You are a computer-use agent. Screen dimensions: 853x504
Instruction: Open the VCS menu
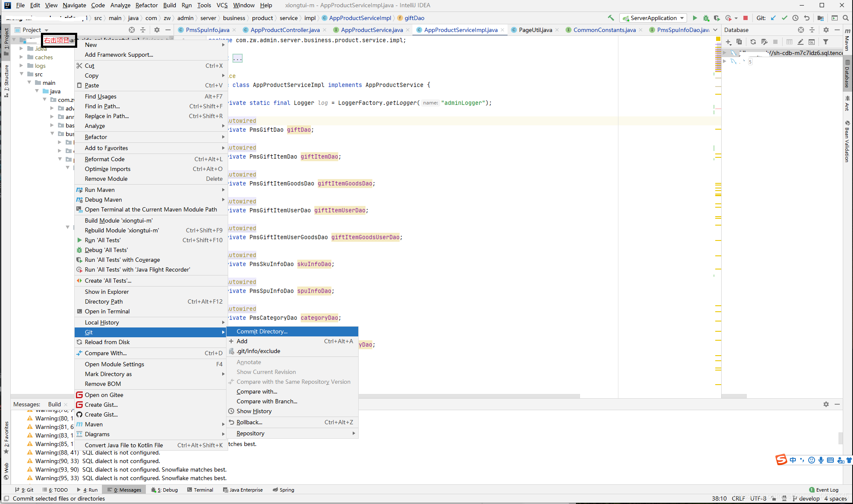222,5
